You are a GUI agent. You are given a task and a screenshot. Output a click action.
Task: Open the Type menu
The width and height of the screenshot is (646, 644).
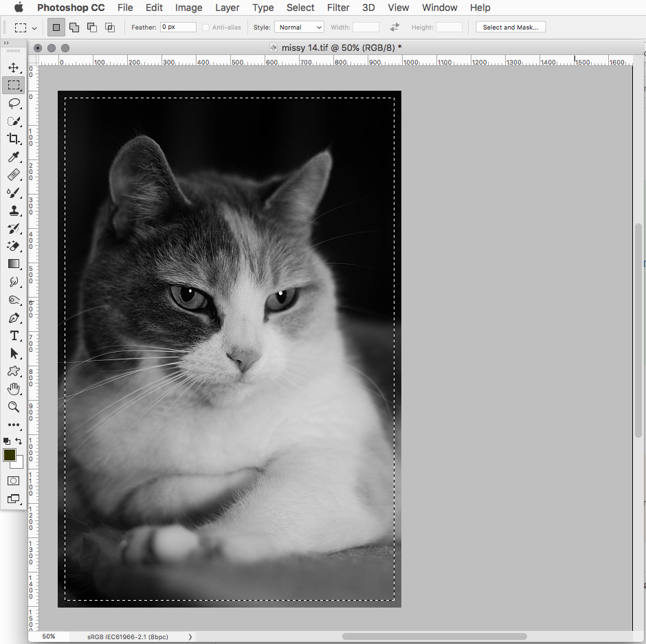pyautogui.click(x=263, y=8)
